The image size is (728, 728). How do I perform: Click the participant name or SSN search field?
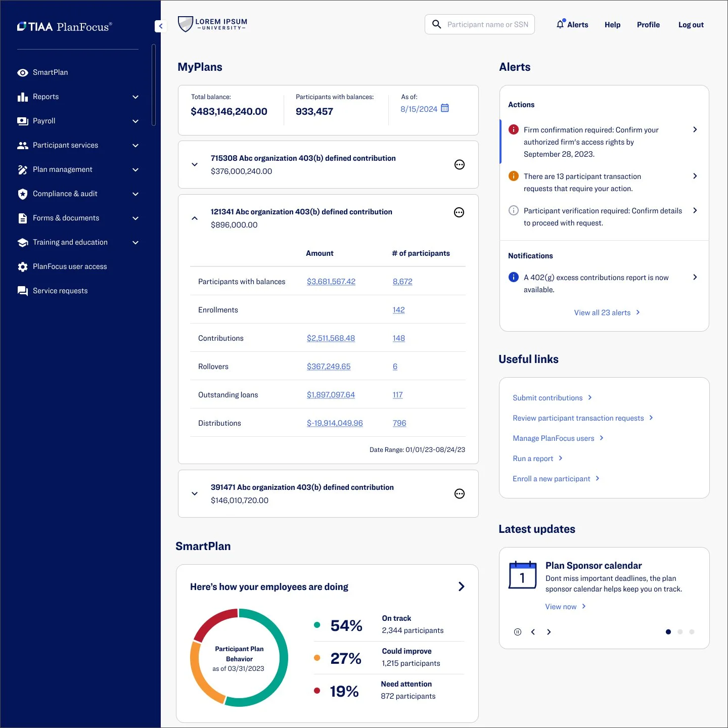click(480, 24)
